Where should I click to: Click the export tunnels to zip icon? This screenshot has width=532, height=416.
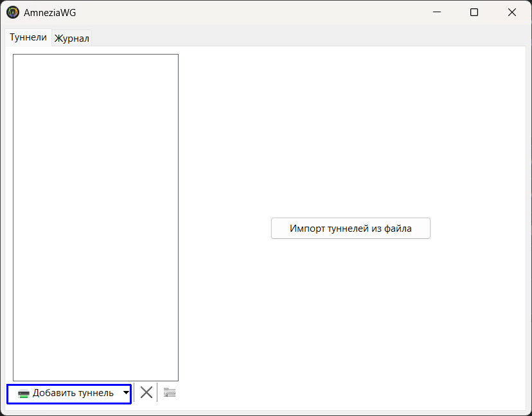click(x=170, y=393)
